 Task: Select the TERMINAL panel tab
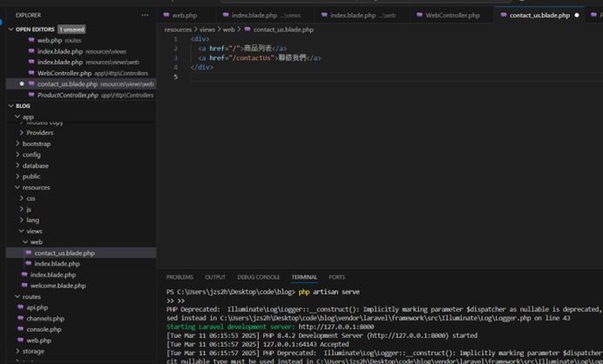point(304,277)
